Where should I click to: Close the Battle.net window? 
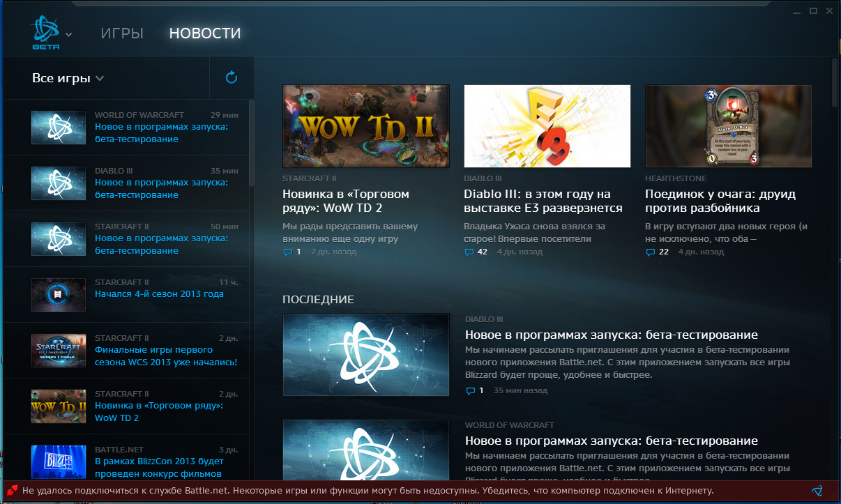tap(828, 11)
